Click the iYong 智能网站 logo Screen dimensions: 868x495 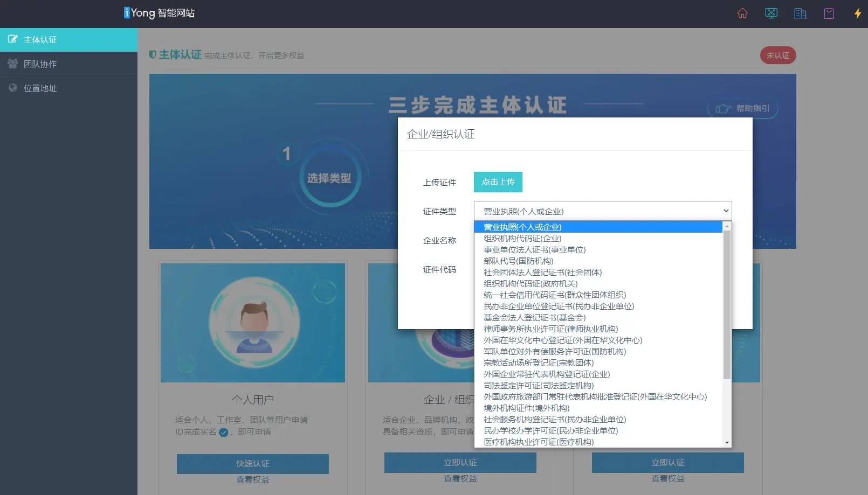point(159,13)
